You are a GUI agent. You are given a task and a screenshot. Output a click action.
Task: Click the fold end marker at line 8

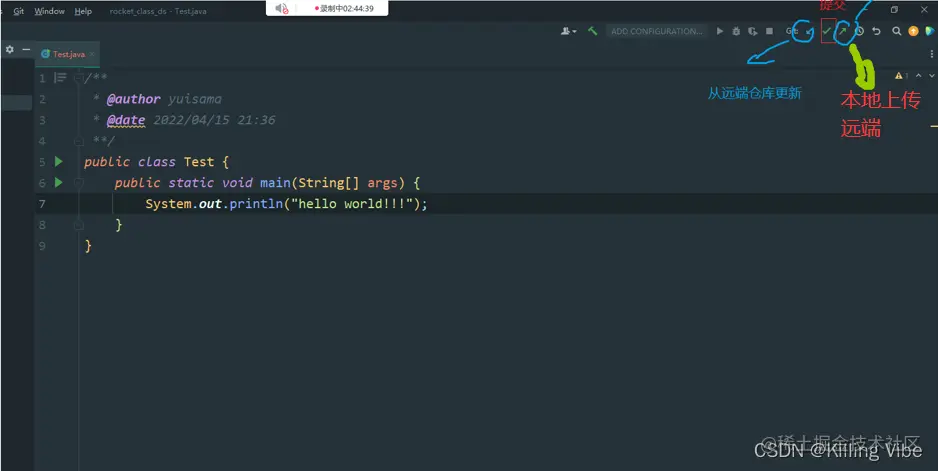tap(78, 225)
